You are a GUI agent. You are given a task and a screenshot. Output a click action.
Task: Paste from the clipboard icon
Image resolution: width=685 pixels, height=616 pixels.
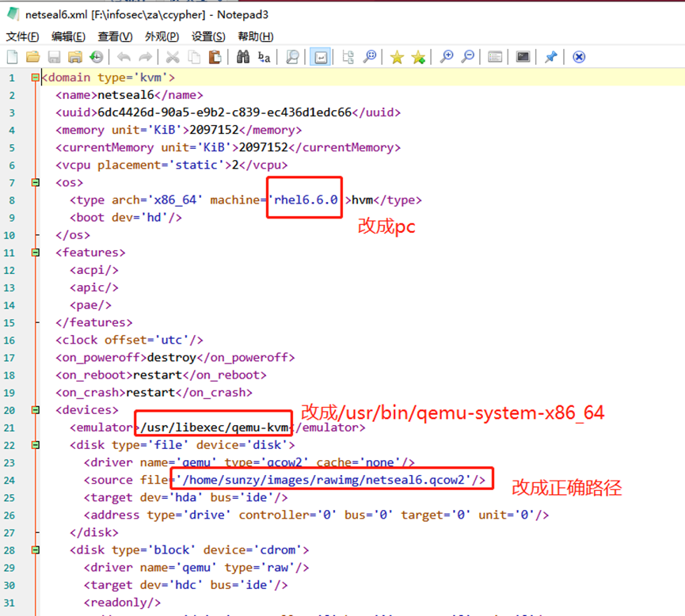tap(215, 57)
